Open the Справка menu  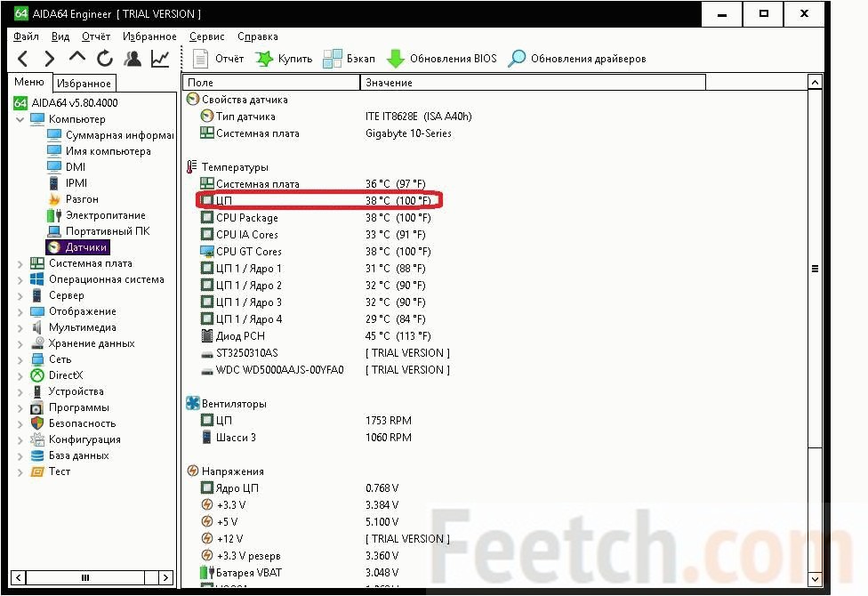[257, 36]
